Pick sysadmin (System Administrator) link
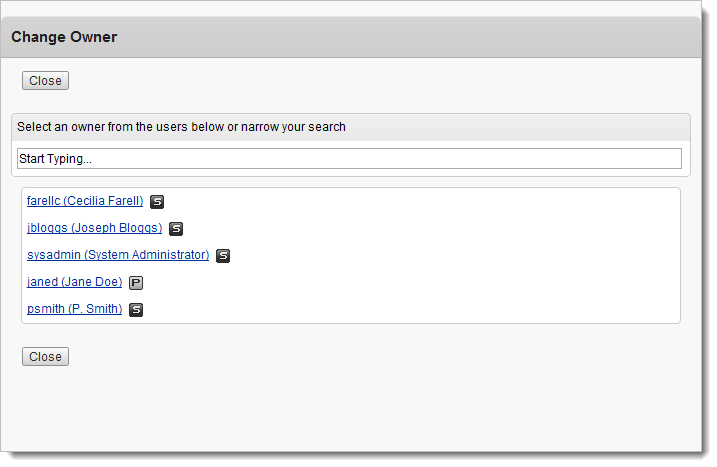Screen dimensions: 717x467 (x=118, y=255)
